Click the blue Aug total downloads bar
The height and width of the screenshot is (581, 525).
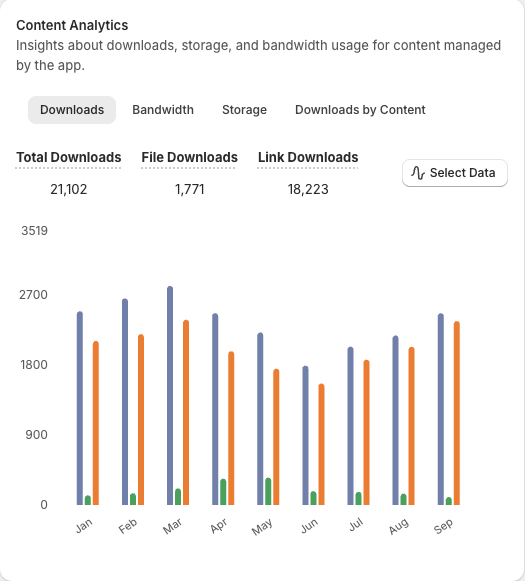tap(396, 420)
